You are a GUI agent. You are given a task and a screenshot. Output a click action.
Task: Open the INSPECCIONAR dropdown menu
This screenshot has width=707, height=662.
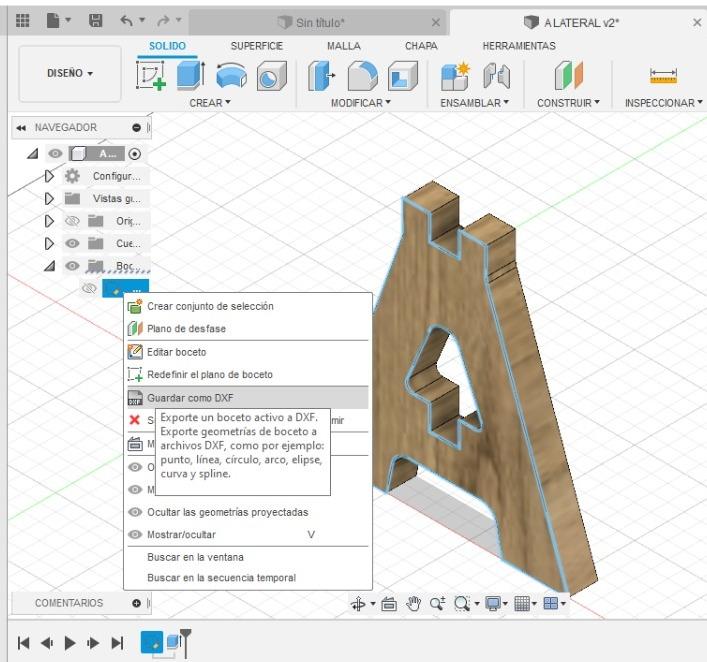(x=663, y=103)
